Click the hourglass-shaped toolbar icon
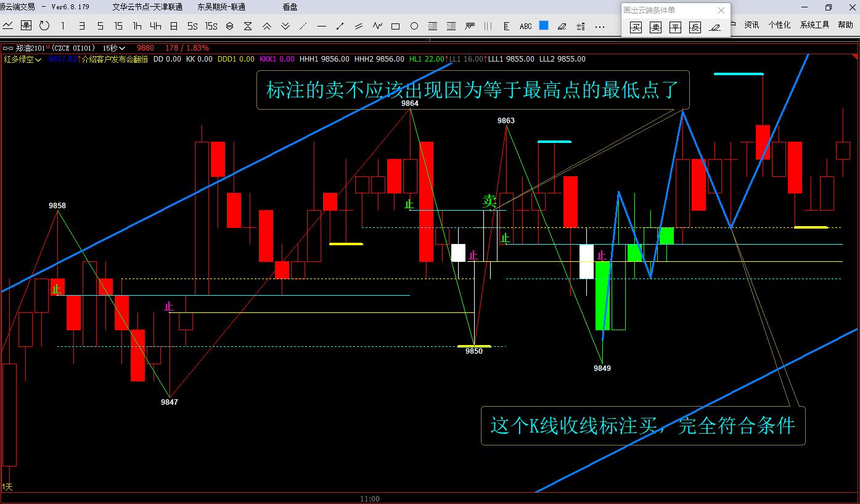 click(248, 26)
